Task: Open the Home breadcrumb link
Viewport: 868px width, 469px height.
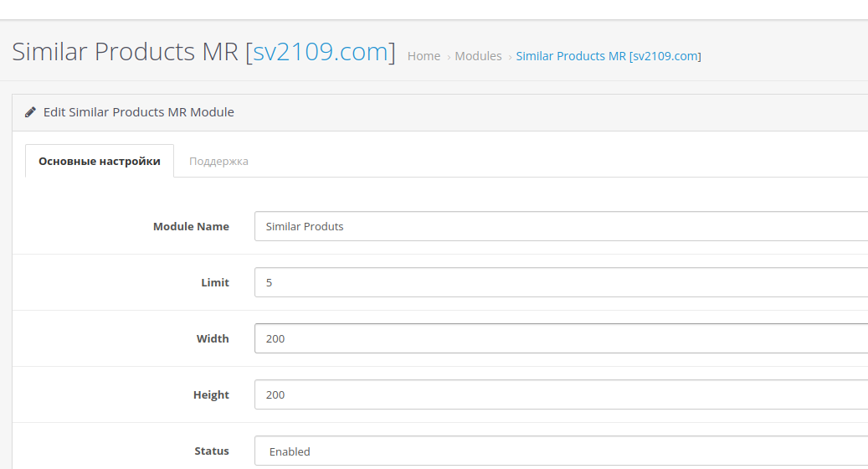Action: (x=424, y=56)
